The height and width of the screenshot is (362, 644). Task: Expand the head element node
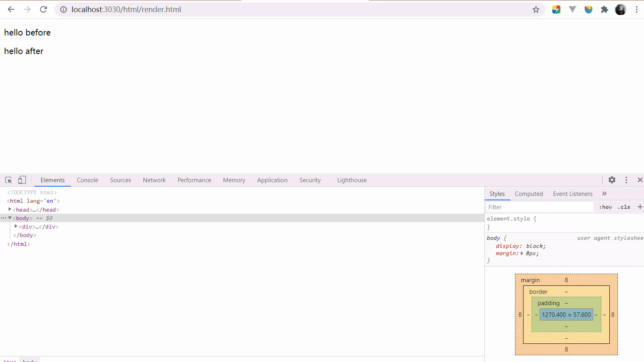tap(10, 209)
